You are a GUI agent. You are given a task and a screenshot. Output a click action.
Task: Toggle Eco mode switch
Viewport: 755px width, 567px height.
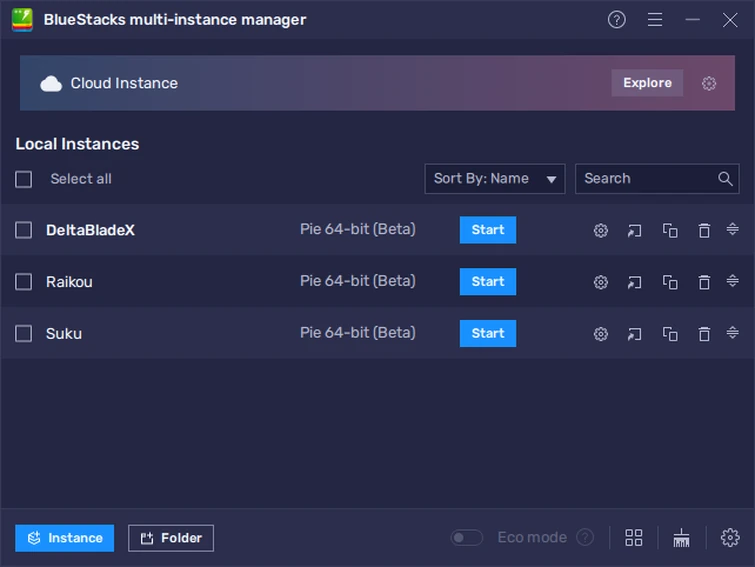466,538
